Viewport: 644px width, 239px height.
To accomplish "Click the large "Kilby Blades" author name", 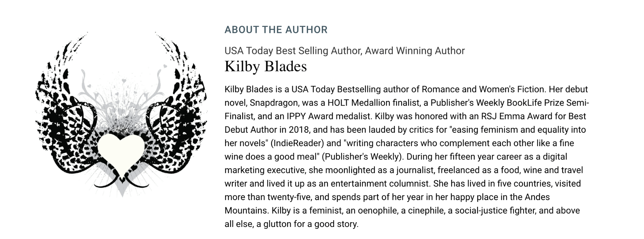I will [265, 66].
